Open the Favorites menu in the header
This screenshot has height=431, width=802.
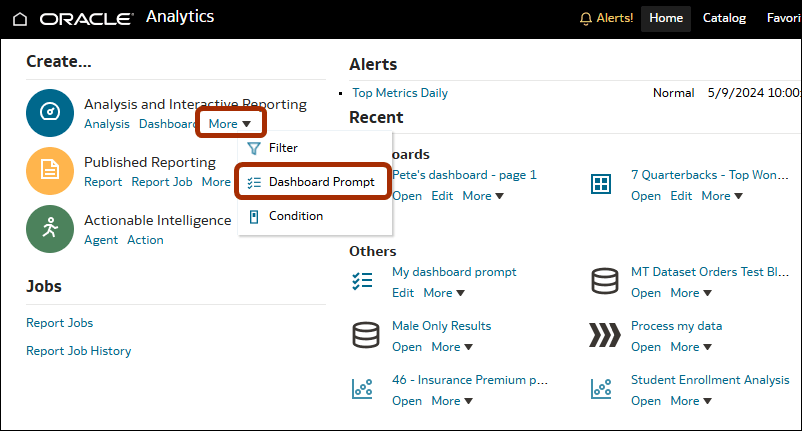(784, 18)
